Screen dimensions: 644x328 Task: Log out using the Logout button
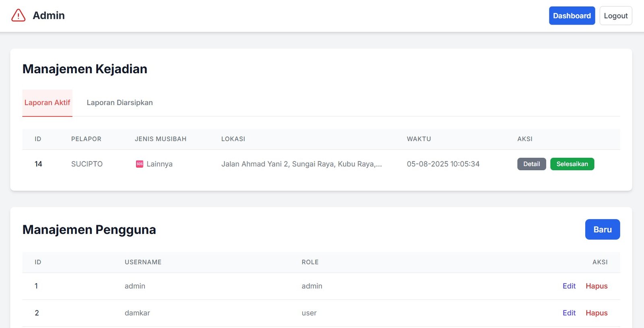[615, 16]
